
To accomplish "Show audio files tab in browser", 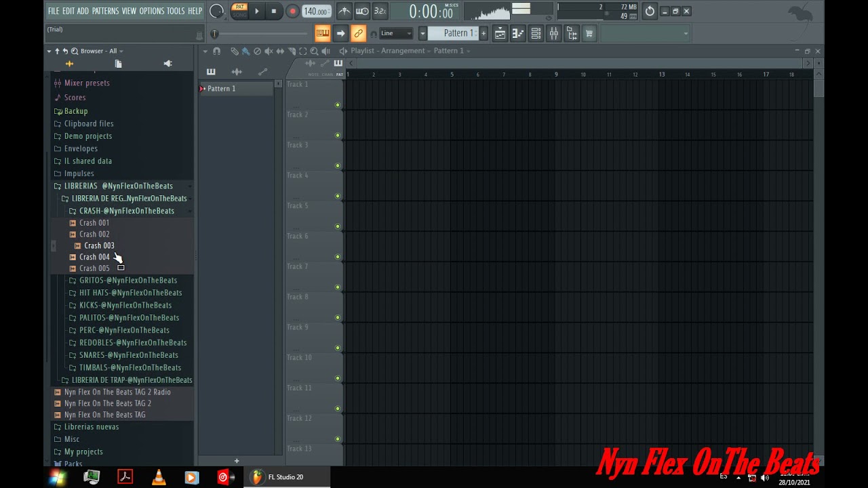I will (69, 64).
